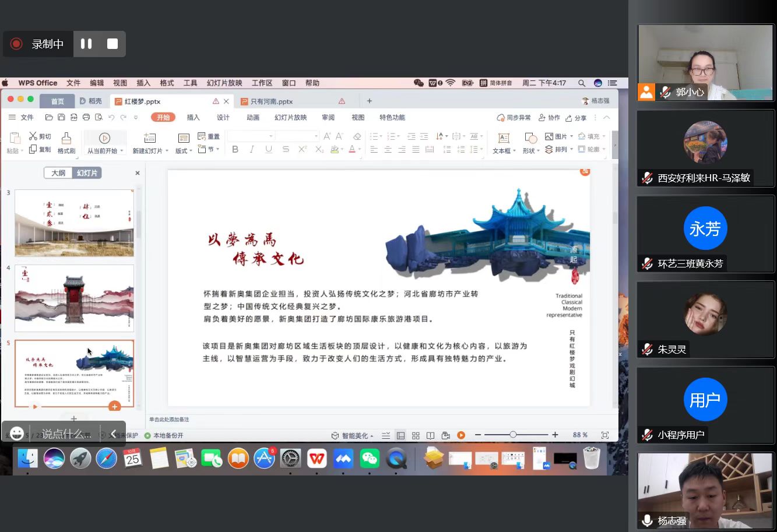Open the Insert (插入) ribbon tab
The height and width of the screenshot is (532, 777).
[193, 117]
